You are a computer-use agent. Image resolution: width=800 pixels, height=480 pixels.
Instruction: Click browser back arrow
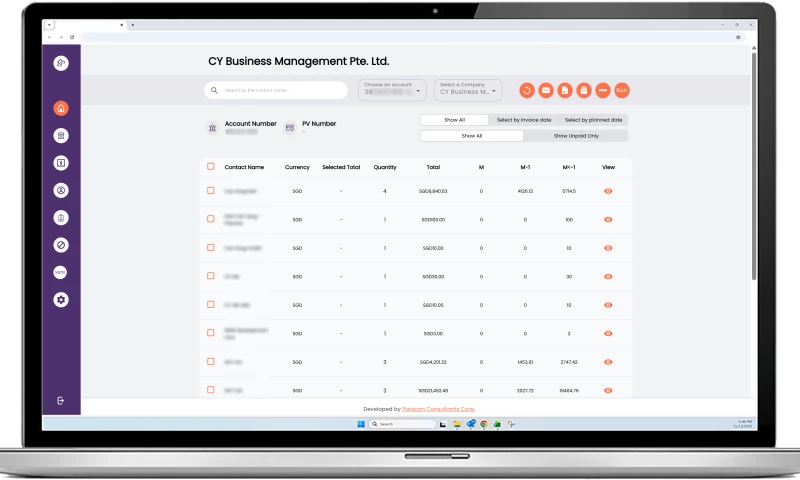[49, 37]
